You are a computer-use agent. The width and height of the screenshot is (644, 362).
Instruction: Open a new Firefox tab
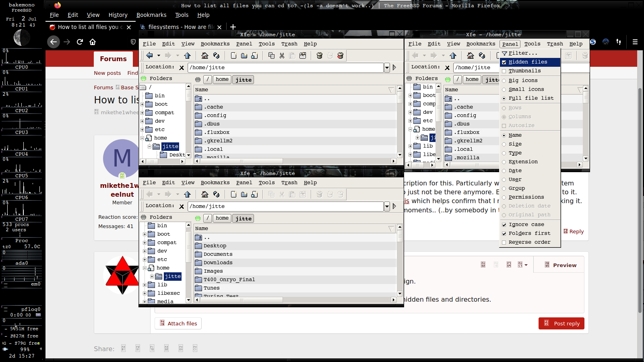pos(233,27)
